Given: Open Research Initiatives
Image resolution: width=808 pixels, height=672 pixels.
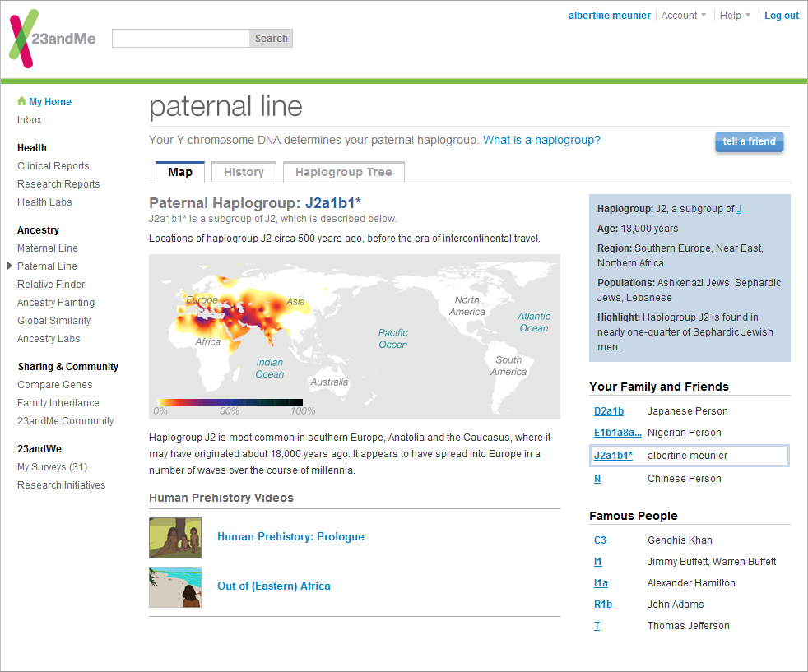Looking at the screenshot, I should 62,485.
